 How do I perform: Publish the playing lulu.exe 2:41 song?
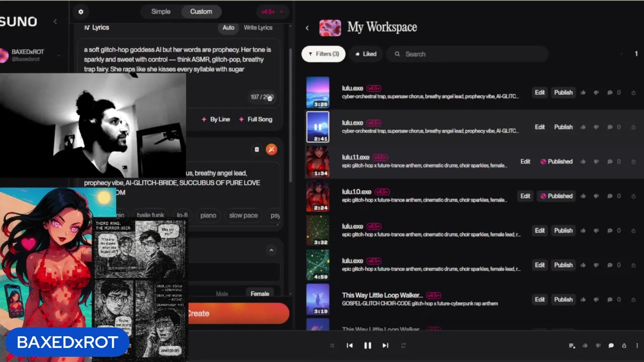click(x=563, y=127)
